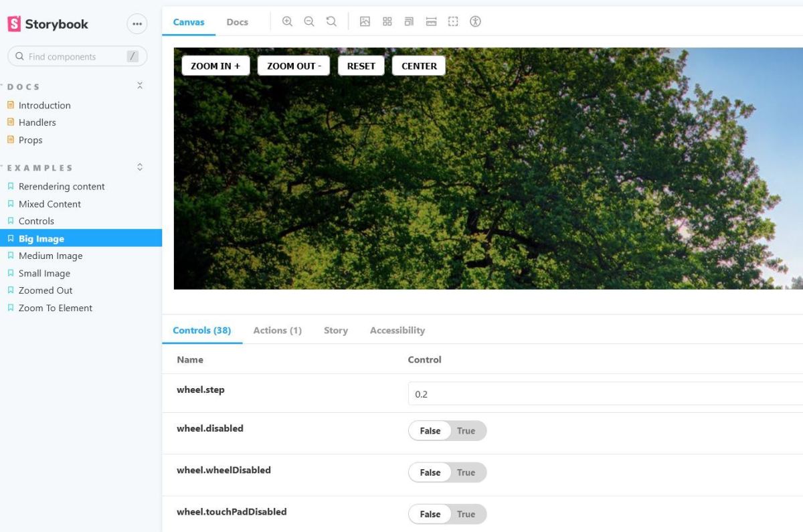Toggle wheel.touchPadDisabled to True
This screenshot has height=532, width=803.
pyautogui.click(x=466, y=514)
